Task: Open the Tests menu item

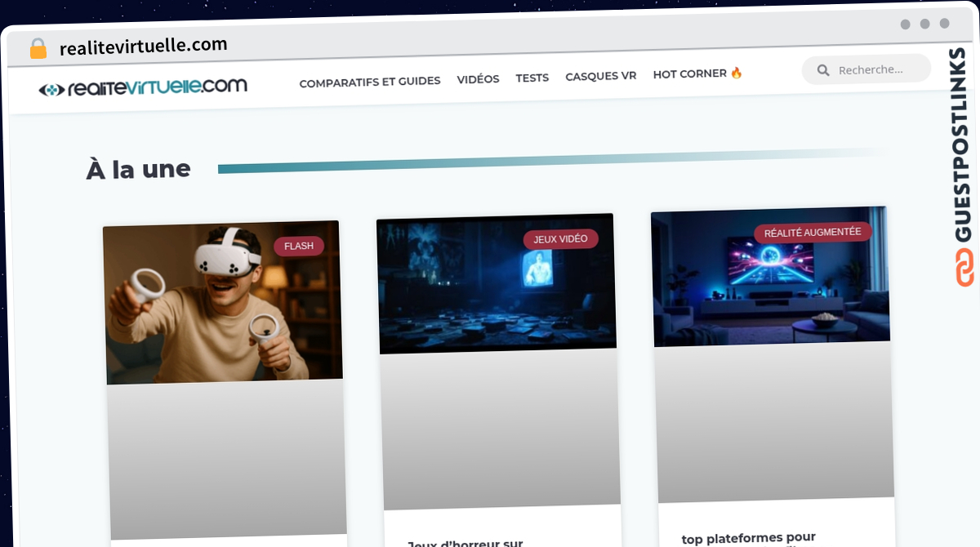Action: click(x=532, y=78)
